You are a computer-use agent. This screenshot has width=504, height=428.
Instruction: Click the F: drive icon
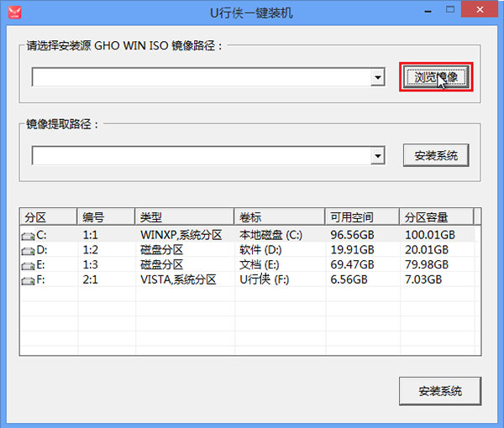(x=28, y=281)
